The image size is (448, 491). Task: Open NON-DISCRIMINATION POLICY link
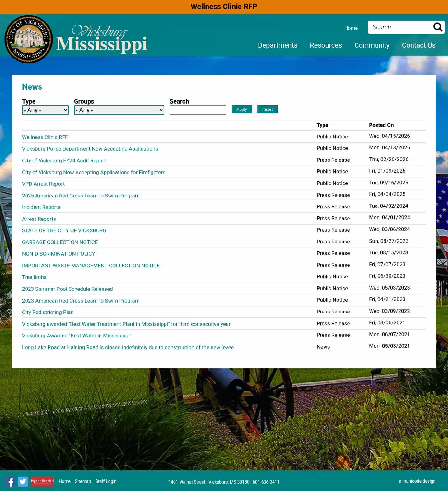58,254
